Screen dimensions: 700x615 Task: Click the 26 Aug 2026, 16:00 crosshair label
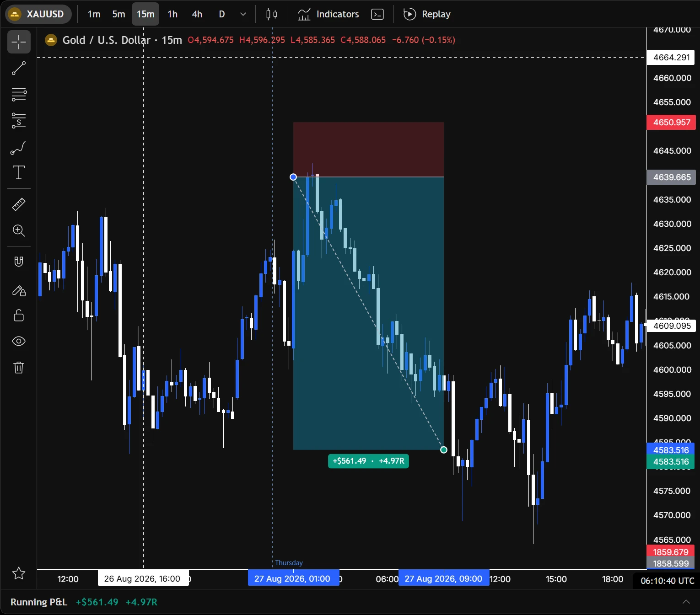click(143, 579)
